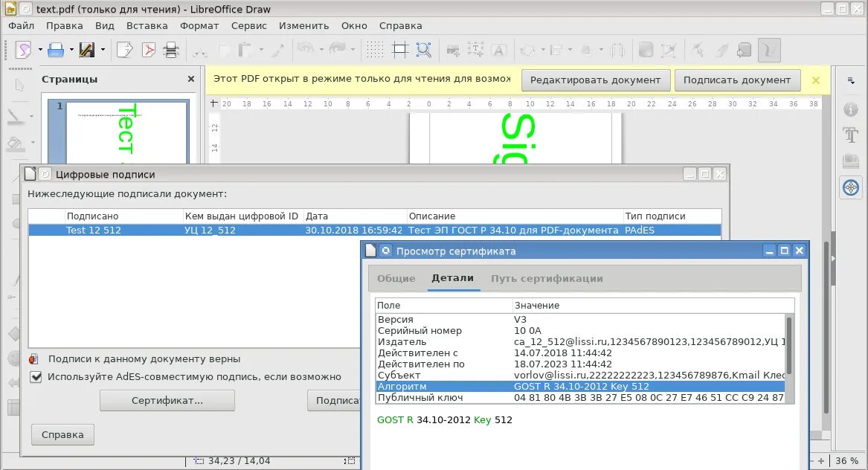Select page 1 thumbnail in Страницы panel
The image size is (868, 470).
coord(126,132)
